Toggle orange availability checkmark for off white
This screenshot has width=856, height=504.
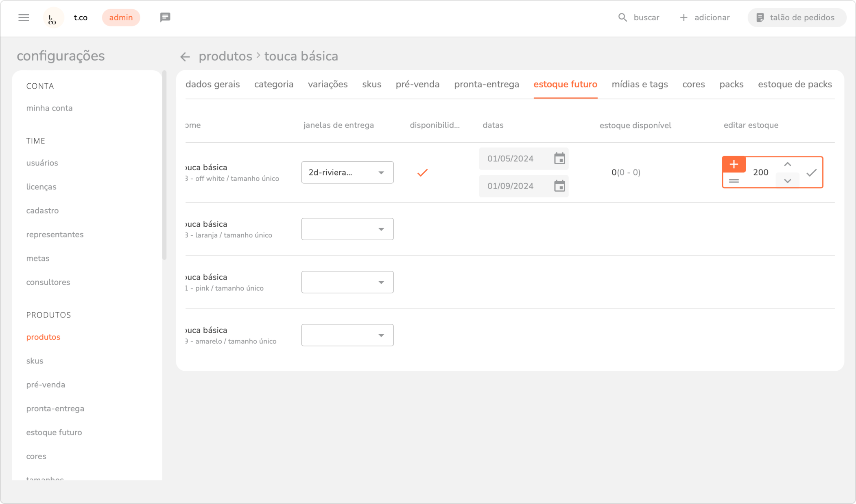422,173
